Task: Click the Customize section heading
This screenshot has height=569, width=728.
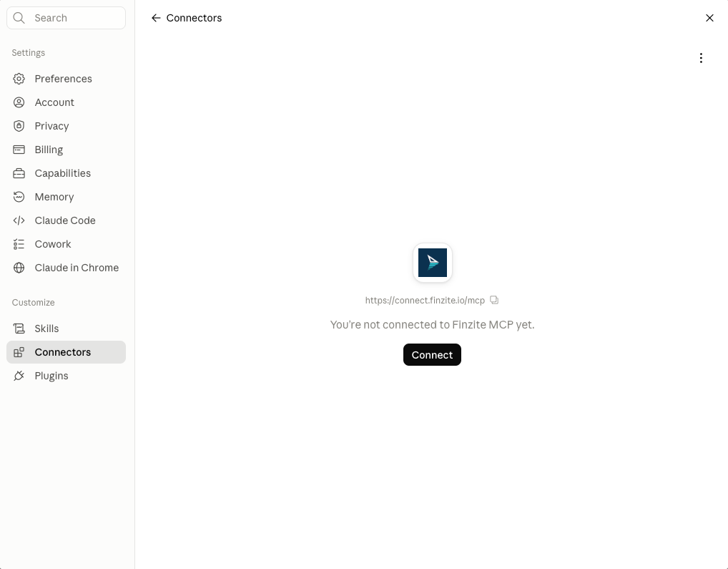Action: pyautogui.click(x=34, y=303)
